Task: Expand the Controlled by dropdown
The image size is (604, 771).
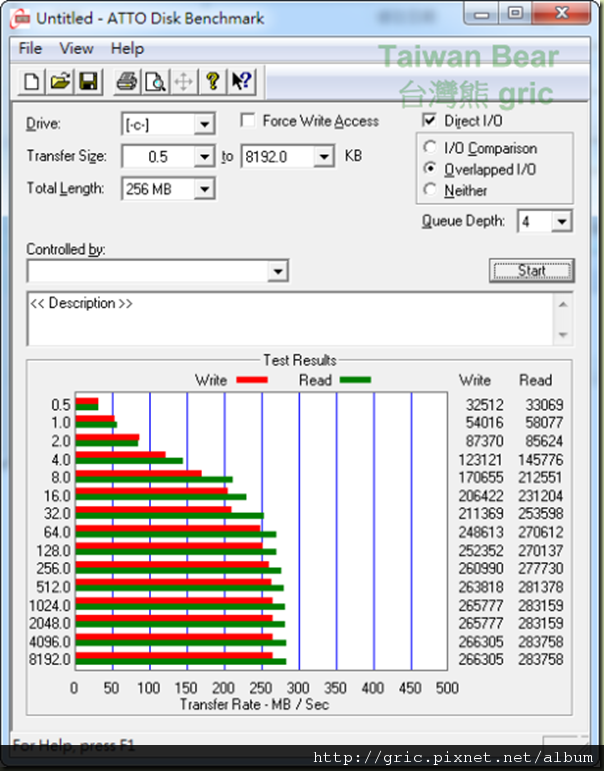Action: [x=277, y=271]
